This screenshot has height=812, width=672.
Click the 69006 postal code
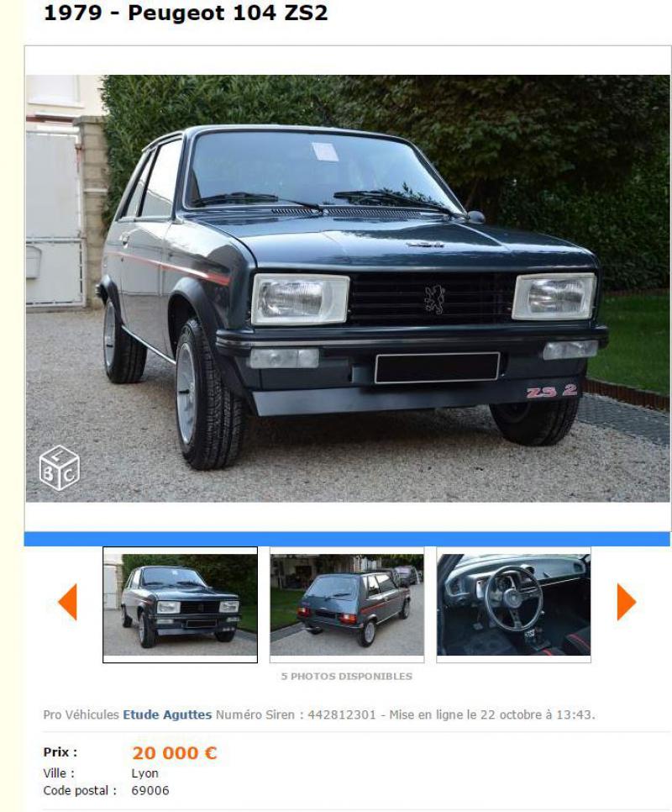[x=150, y=791]
